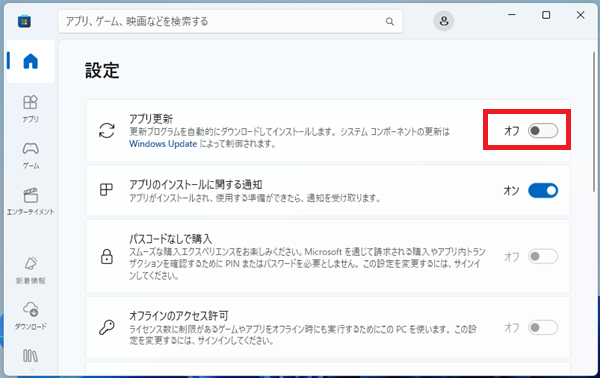Open the user account profile icon
This screenshot has height=378, width=600.
click(443, 21)
